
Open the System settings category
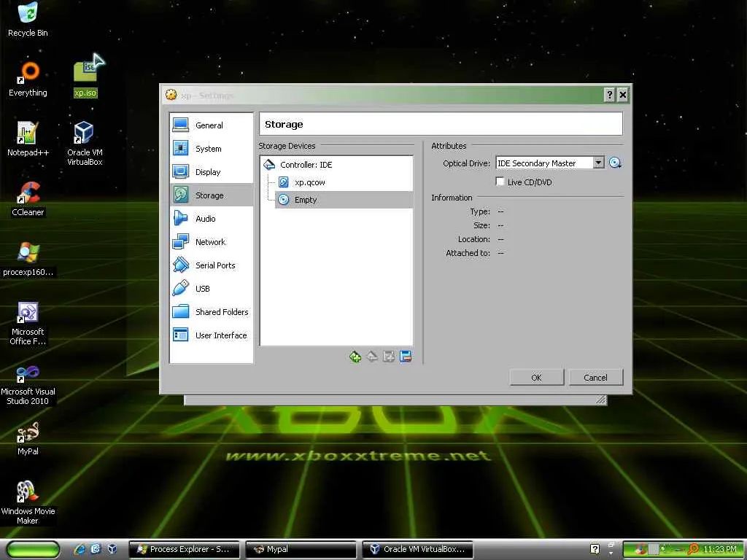pos(212,149)
